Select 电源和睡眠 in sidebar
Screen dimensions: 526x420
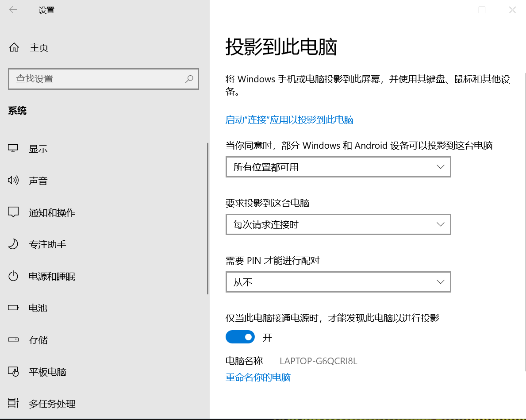pos(52,276)
